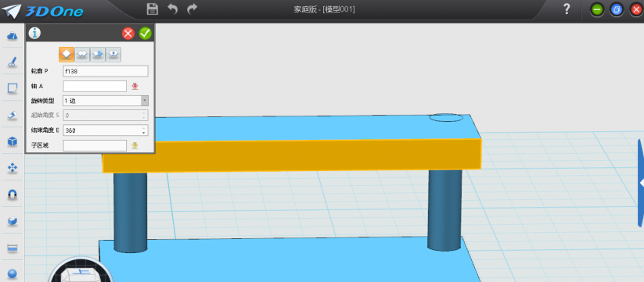644x282 pixels.
Task: Click the axis A input field
Action: [x=95, y=86]
